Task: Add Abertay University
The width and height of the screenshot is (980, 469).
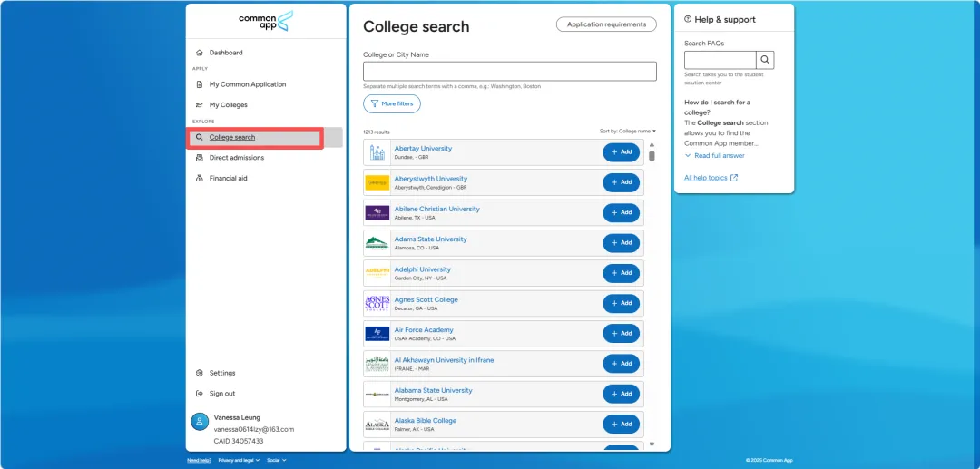Action: (622, 152)
